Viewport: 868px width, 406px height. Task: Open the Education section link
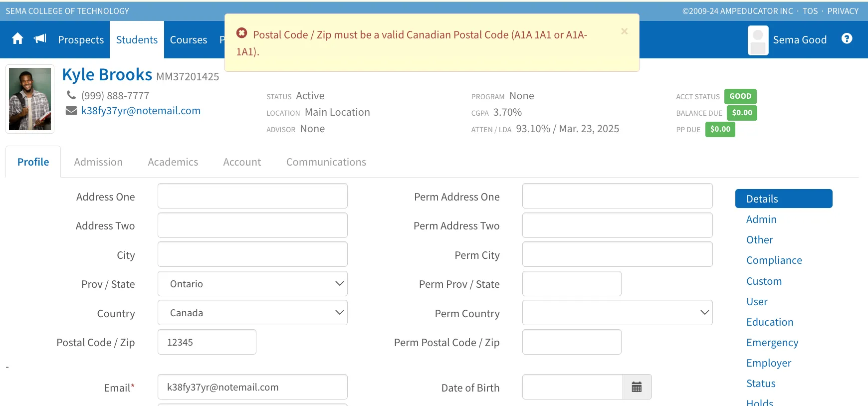coord(770,322)
